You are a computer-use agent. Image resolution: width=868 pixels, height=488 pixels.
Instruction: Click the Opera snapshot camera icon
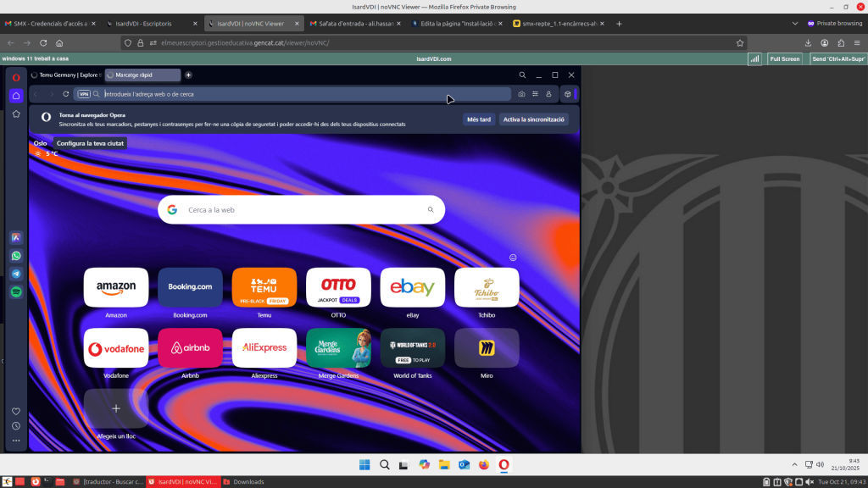coord(521,94)
